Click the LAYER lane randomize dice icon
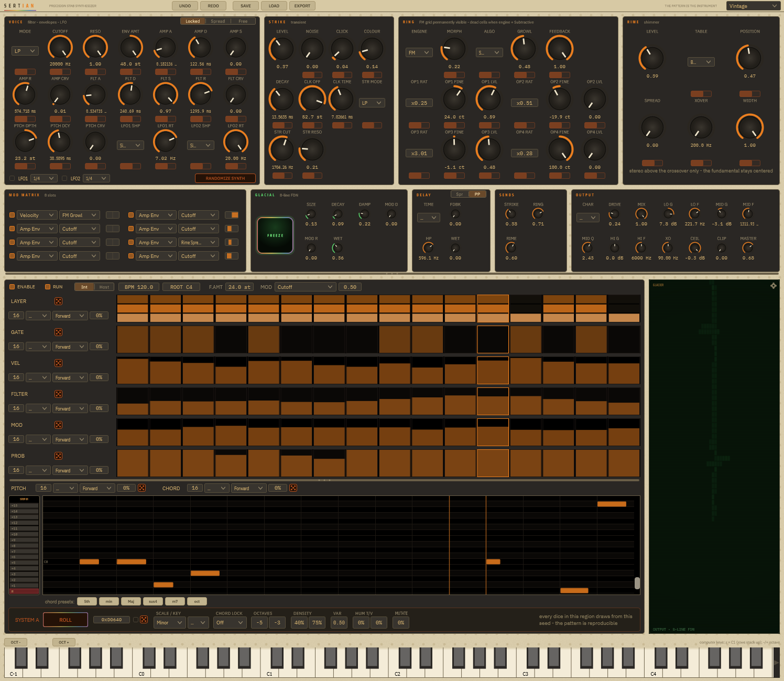The width and height of the screenshot is (784, 681). (x=59, y=301)
